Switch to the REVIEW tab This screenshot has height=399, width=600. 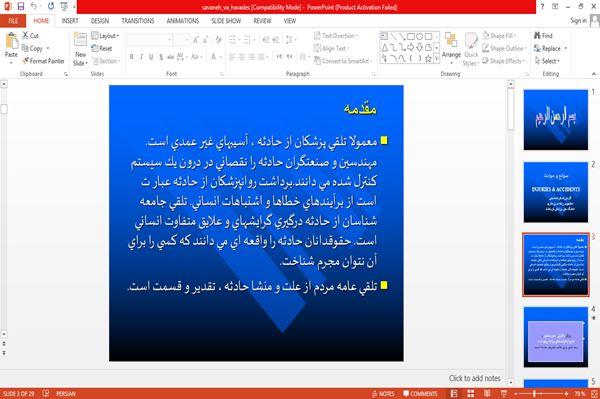tap(262, 21)
